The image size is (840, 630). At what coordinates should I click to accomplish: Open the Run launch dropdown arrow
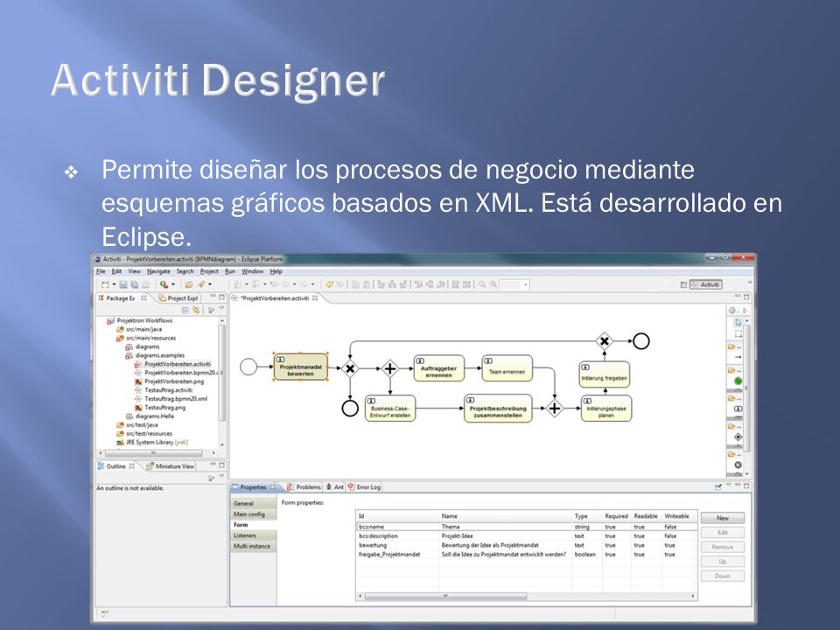173,284
